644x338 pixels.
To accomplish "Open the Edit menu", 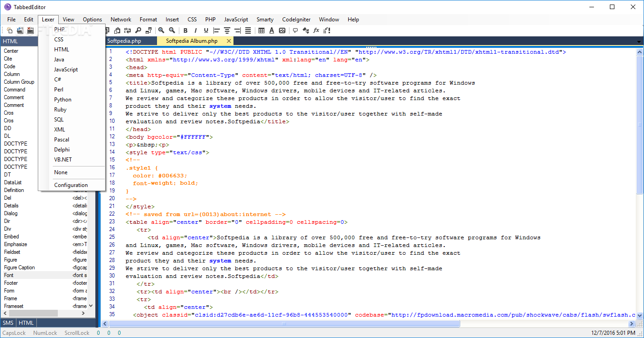I will click(29, 20).
